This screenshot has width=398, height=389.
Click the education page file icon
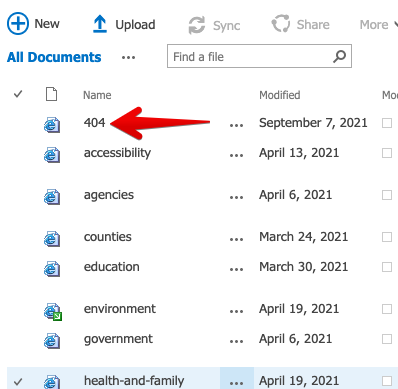tap(52, 269)
